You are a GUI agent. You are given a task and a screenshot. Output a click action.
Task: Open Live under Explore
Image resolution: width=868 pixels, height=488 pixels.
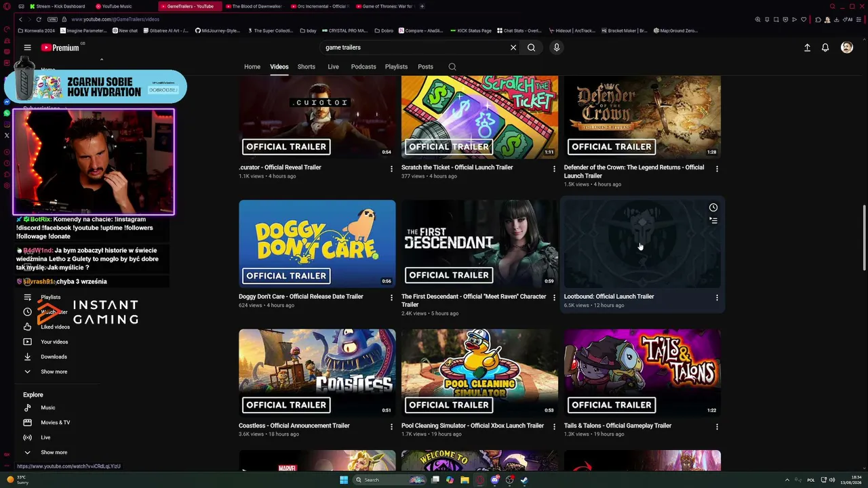46,437
